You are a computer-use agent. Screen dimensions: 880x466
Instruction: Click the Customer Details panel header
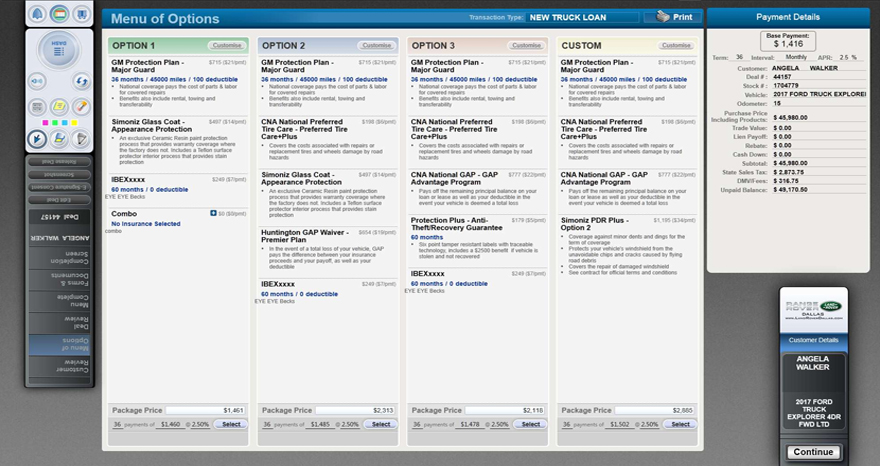coord(813,340)
